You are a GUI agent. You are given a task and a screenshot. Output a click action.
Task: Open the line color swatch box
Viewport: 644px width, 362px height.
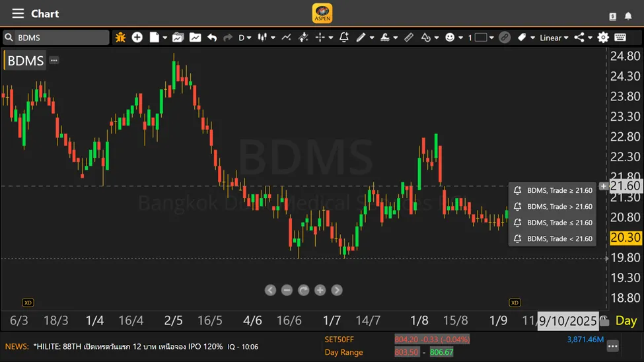(x=481, y=38)
